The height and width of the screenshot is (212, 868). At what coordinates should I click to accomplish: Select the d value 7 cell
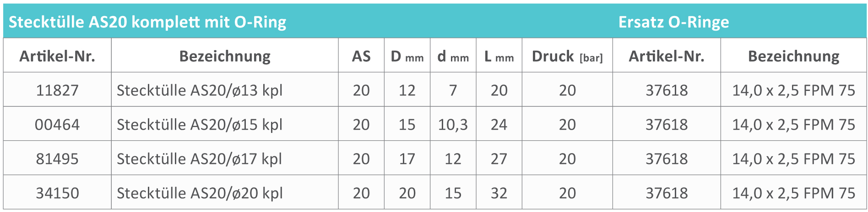pyautogui.click(x=453, y=90)
